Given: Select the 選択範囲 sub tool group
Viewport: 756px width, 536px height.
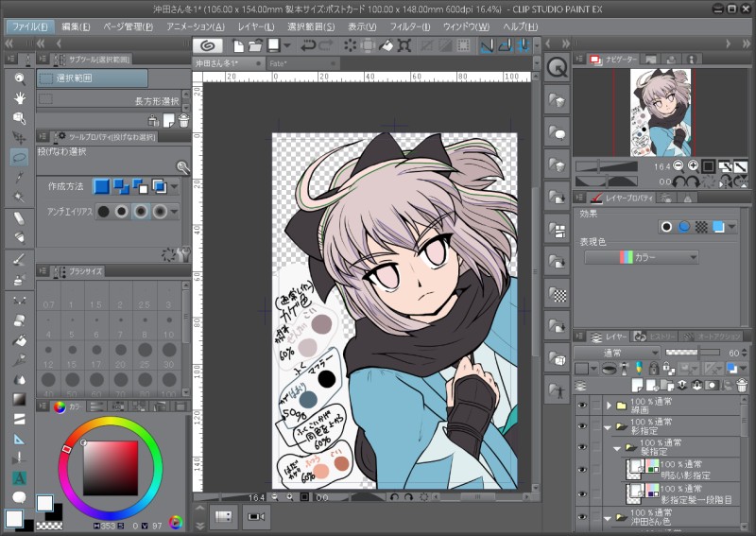Looking at the screenshot, I should point(92,78).
